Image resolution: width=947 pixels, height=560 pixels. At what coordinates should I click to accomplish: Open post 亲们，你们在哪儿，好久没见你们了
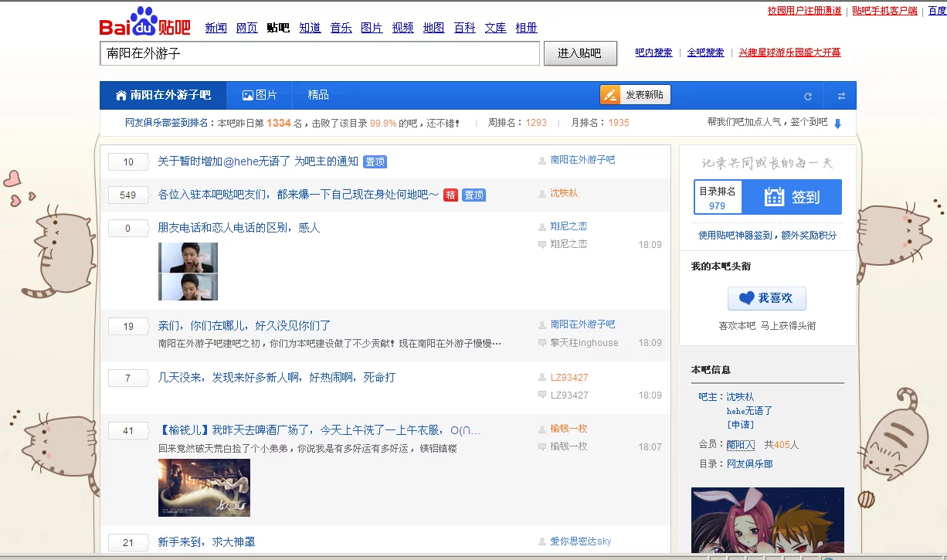pyautogui.click(x=244, y=326)
